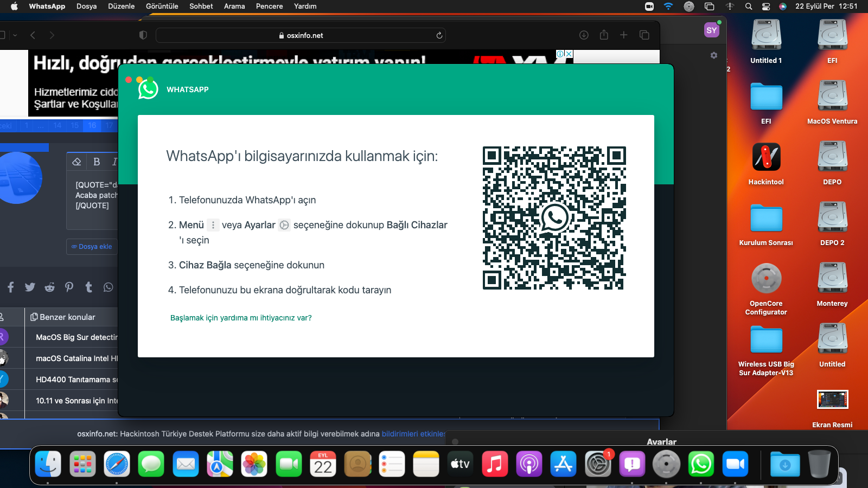This screenshot has width=868, height=488.
Task: Open the Görüntüle menu
Action: [162, 6]
